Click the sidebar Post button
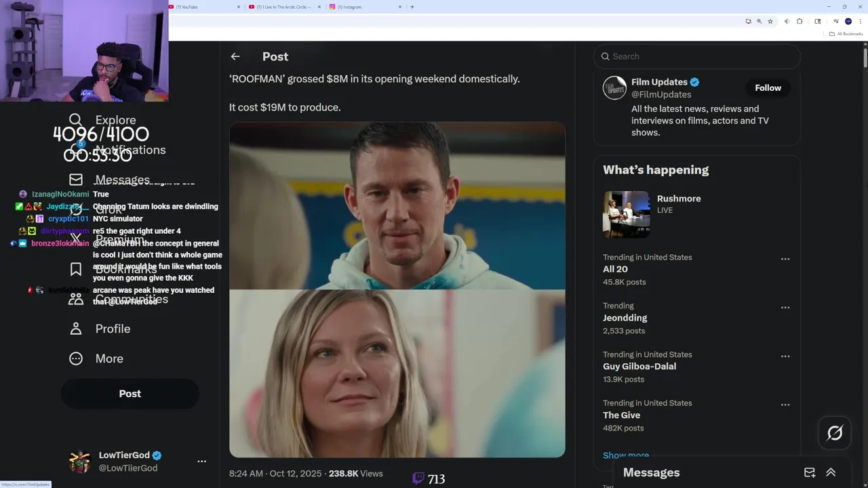 click(130, 394)
